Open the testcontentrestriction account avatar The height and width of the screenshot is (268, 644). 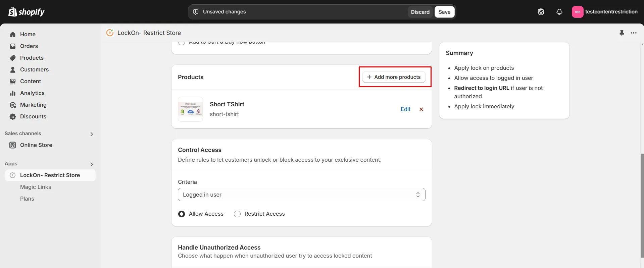578,12
